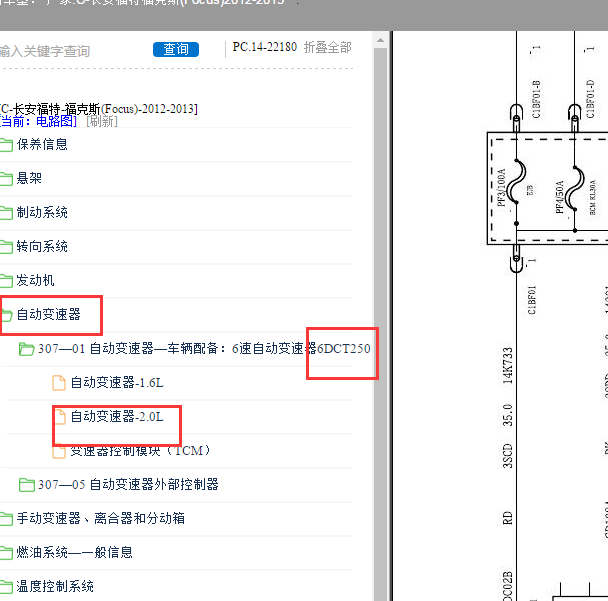Click the 刷新 refresh link
This screenshot has width=608, height=601.
(x=102, y=121)
